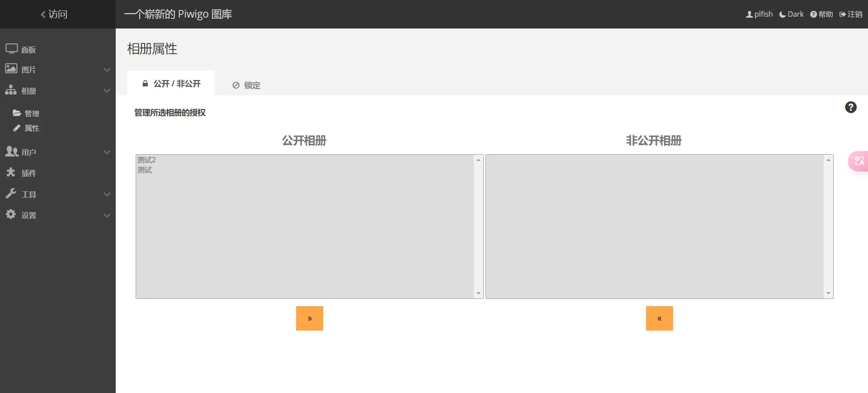Click the ban icon on 锁定 tab

click(236, 85)
